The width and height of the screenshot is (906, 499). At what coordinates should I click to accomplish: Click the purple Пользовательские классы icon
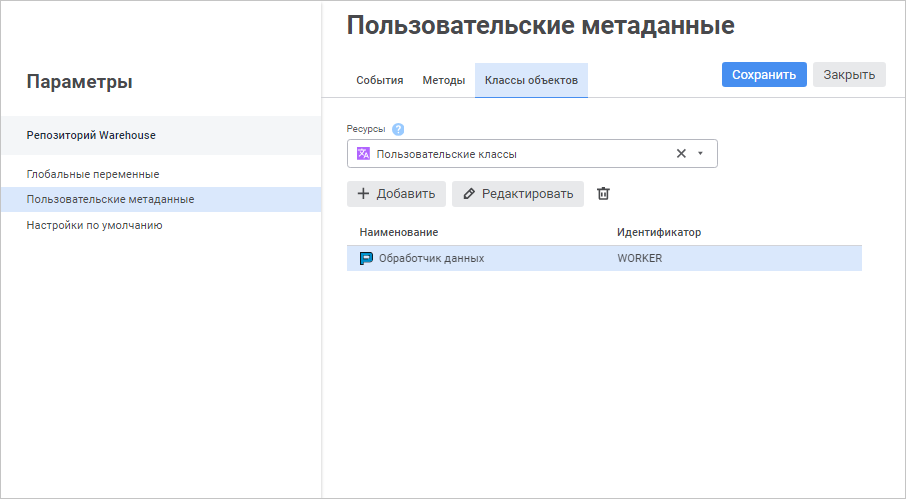pyautogui.click(x=364, y=154)
